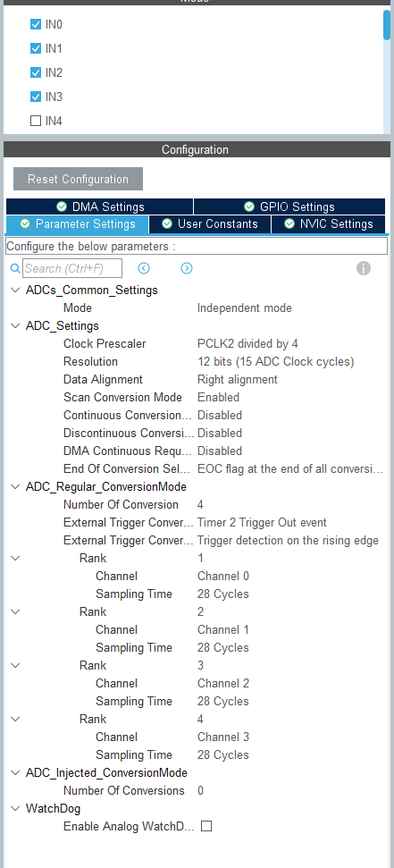Collapse ADC_Regular_ConversionMode section

[x=15, y=486]
